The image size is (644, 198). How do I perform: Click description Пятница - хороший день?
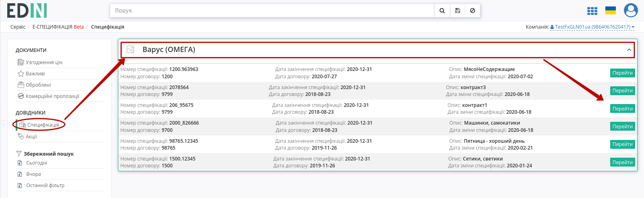point(494,141)
